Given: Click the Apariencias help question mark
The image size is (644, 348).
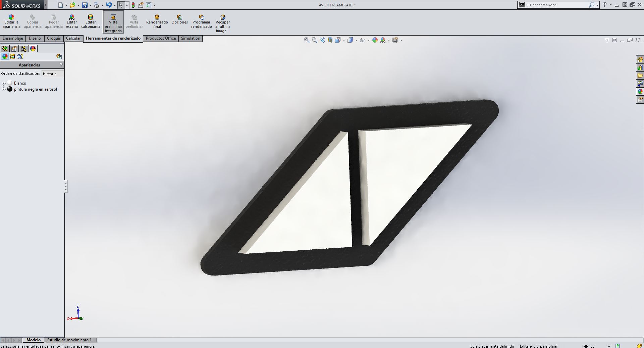Looking at the screenshot, I should (61, 65).
